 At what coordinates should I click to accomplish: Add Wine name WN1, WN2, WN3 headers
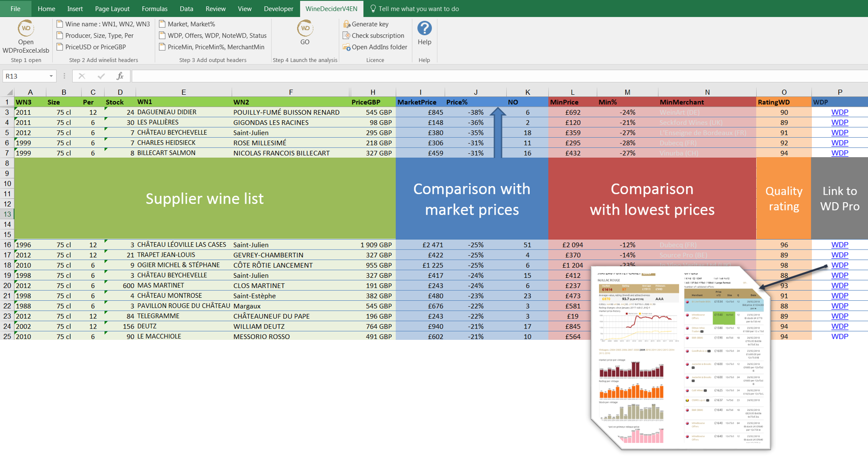tap(103, 24)
